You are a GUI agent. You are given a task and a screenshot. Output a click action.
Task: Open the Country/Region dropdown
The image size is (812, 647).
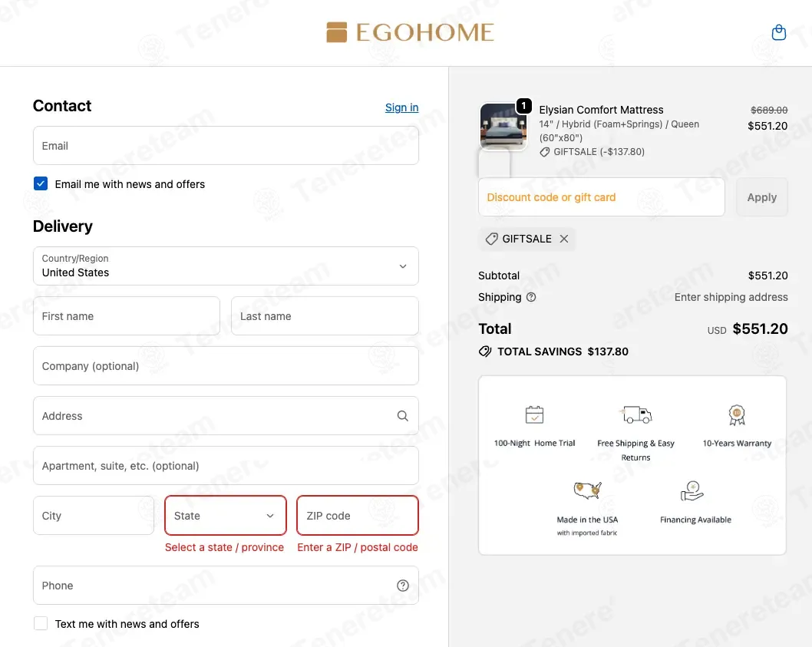click(x=226, y=266)
